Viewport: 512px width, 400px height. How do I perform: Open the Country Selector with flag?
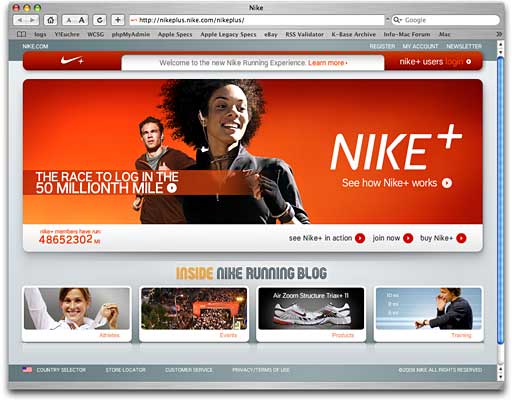[x=54, y=370]
